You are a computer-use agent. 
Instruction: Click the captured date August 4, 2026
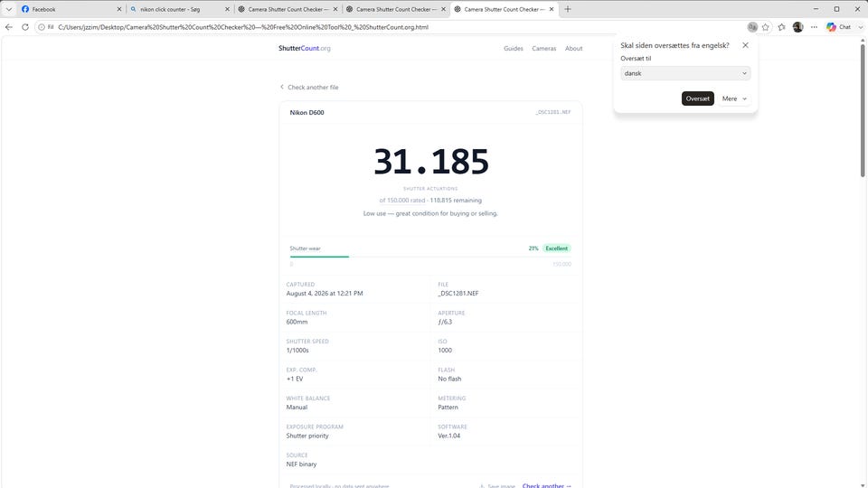pyautogui.click(x=325, y=293)
